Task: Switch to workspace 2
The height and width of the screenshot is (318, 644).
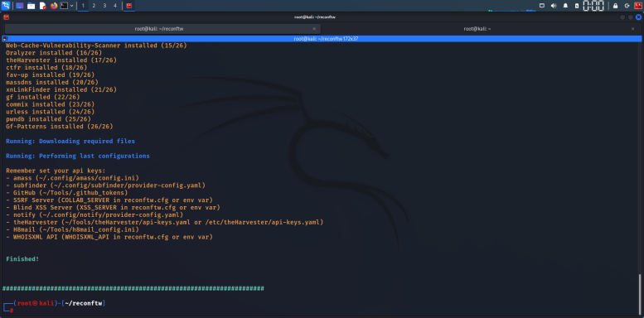Action: (94, 6)
